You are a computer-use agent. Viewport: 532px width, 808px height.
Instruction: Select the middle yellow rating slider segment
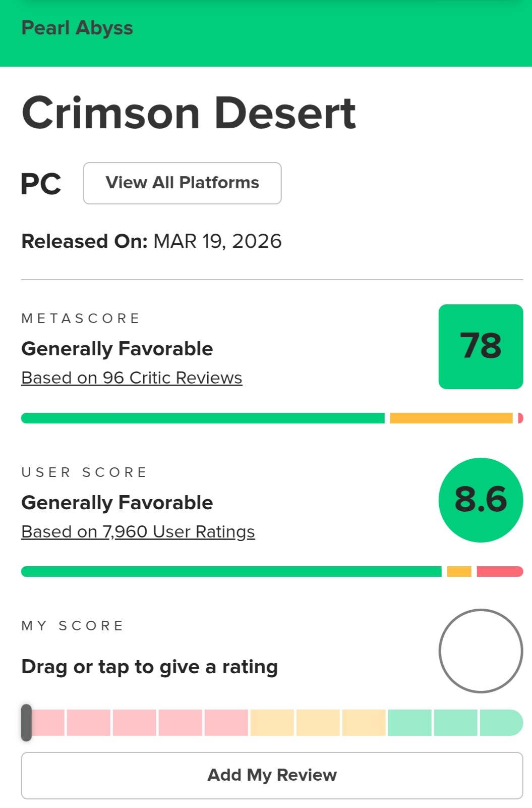(318, 722)
